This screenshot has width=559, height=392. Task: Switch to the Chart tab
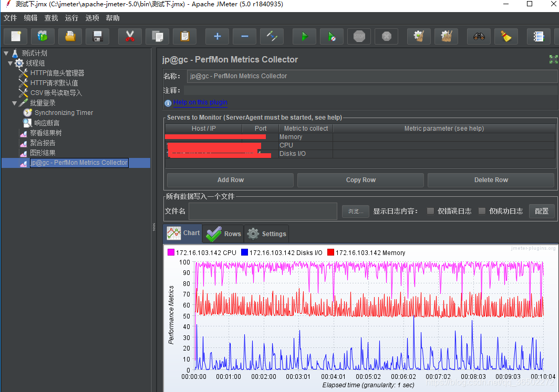point(183,233)
